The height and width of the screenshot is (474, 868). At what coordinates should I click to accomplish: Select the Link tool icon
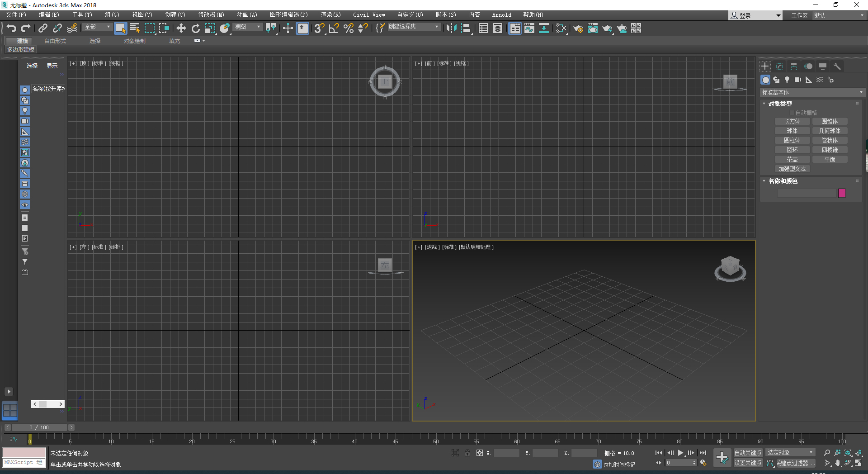[x=43, y=28]
